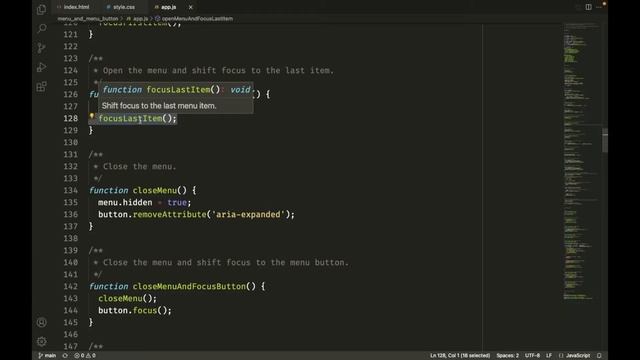Click the 'aria-expanded' string on line 136
Screen dimensions: 640x360
pos(248,214)
